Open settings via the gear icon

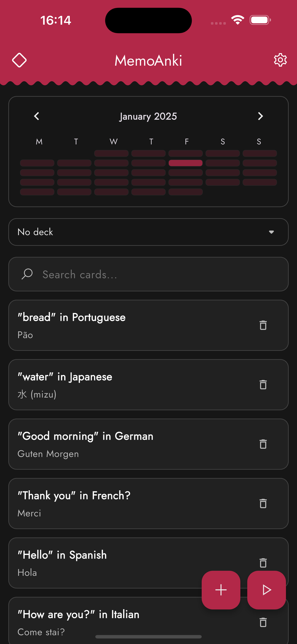point(280,60)
